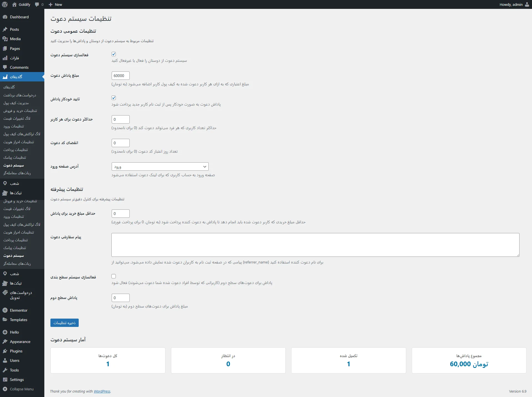Click the Appearance paintbrush icon

tap(5, 342)
